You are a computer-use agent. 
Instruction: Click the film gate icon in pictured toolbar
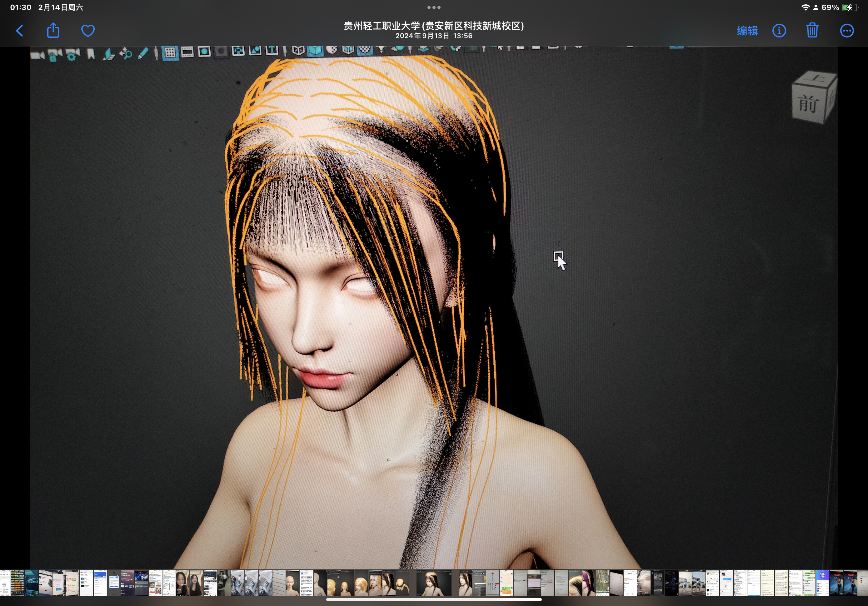(x=187, y=52)
